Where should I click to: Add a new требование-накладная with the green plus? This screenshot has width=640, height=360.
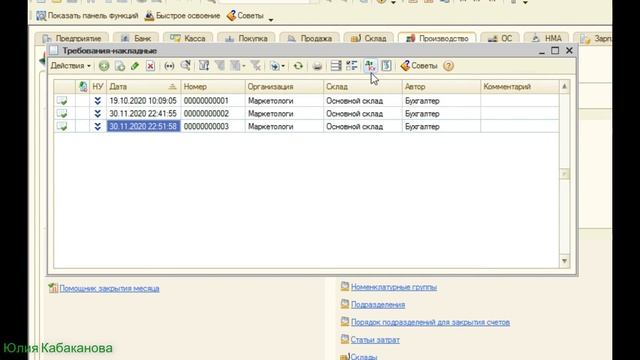tap(104, 66)
